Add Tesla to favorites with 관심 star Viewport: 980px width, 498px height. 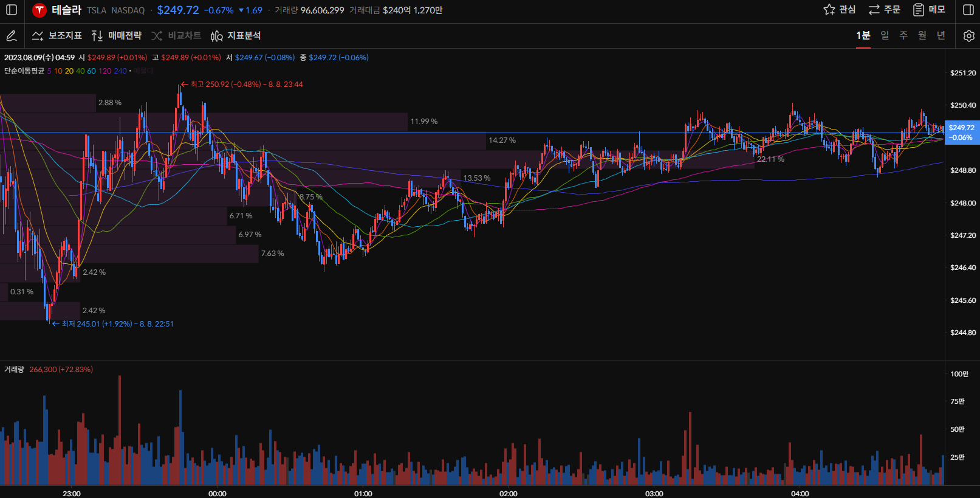click(x=839, y=10)
